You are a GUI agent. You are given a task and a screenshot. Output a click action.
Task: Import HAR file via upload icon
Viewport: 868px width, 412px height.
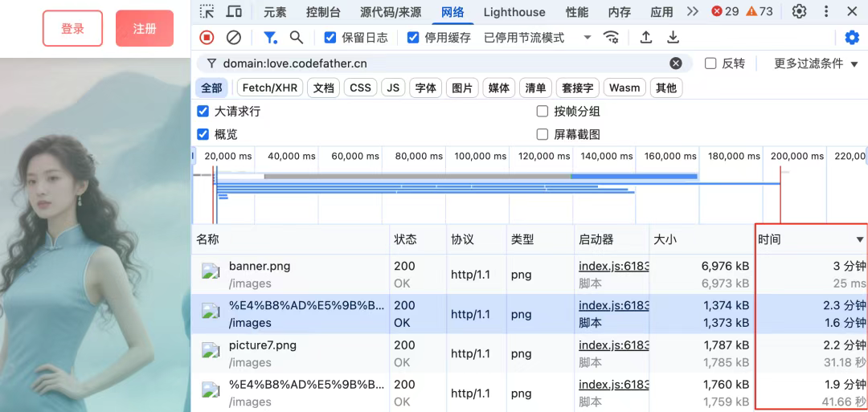tap(645, 38)
